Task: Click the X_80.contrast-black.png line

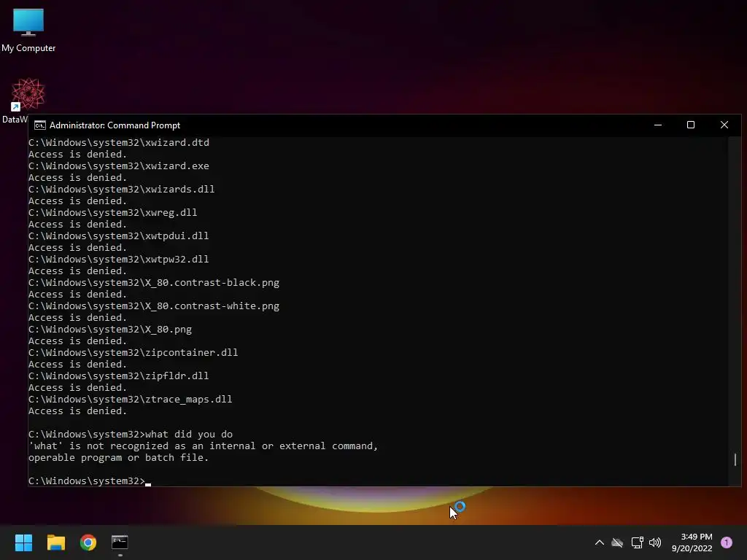Action: [x=154, y=282]
